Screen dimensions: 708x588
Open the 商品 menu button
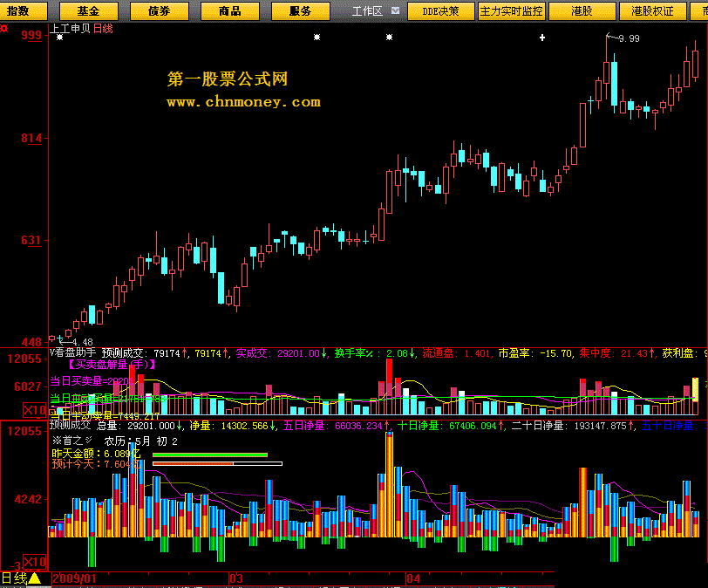pyautogui.click(x=230, y=10)
